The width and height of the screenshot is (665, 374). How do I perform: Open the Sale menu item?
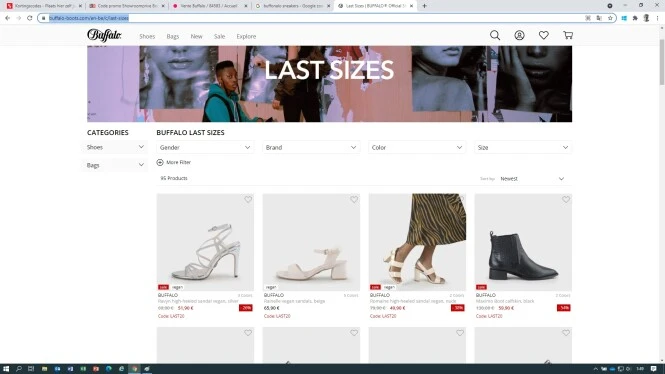219,36
